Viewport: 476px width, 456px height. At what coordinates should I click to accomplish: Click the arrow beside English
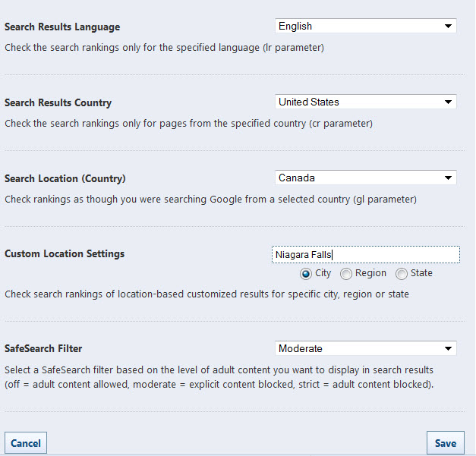tap(448, 27)
